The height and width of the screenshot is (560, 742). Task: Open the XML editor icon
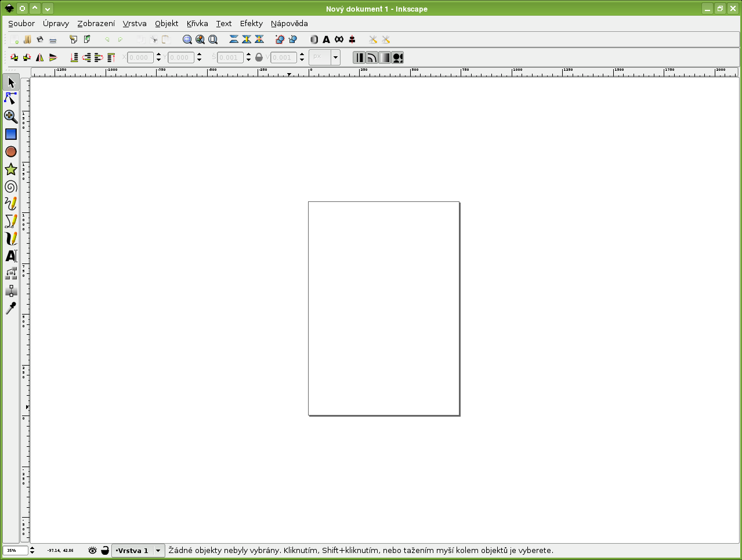[339, 39]
